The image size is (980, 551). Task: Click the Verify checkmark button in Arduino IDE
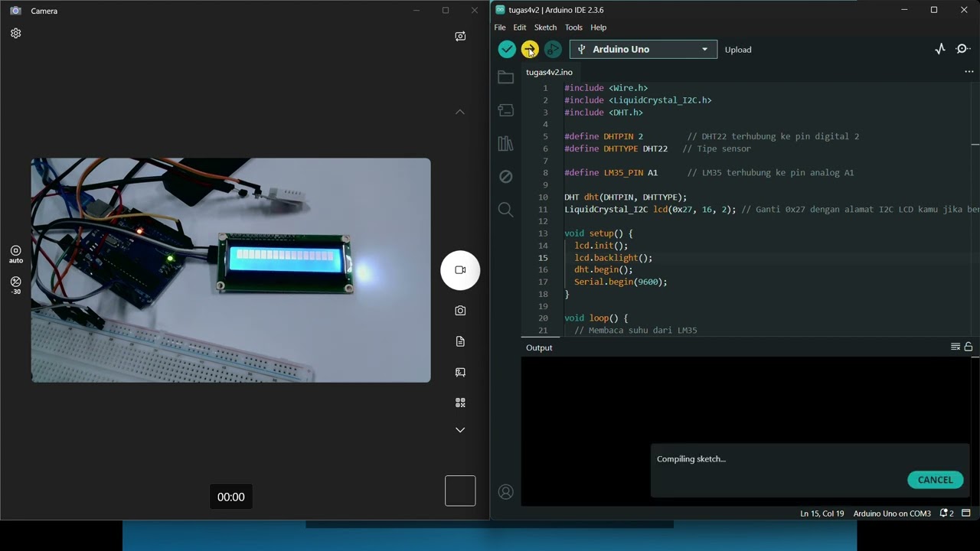click(x=507, y=49)
